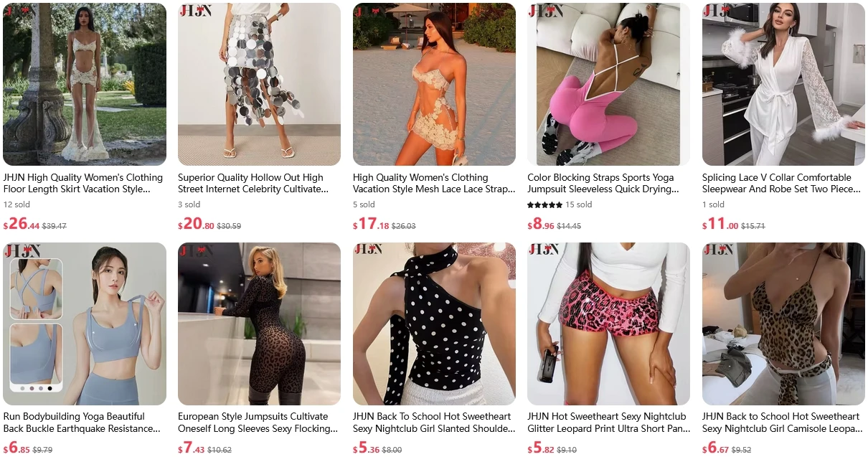Click the $17.18 price of the mesh lace set

[370, 224]
